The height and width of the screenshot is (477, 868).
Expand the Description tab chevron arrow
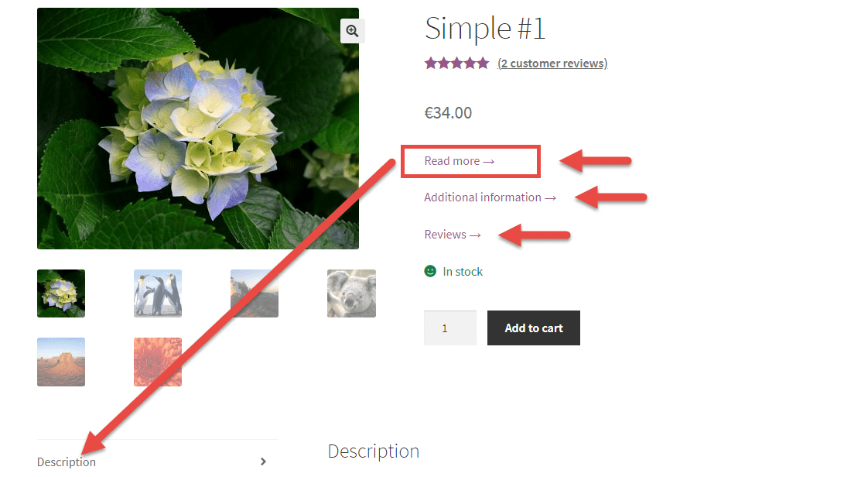point(264,462)
